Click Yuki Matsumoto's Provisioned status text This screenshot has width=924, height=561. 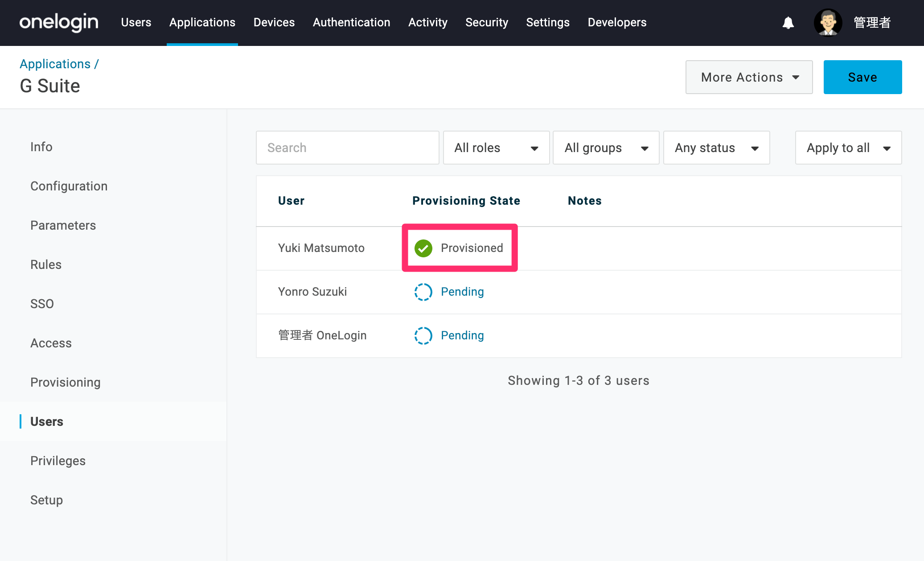(472, 248)
